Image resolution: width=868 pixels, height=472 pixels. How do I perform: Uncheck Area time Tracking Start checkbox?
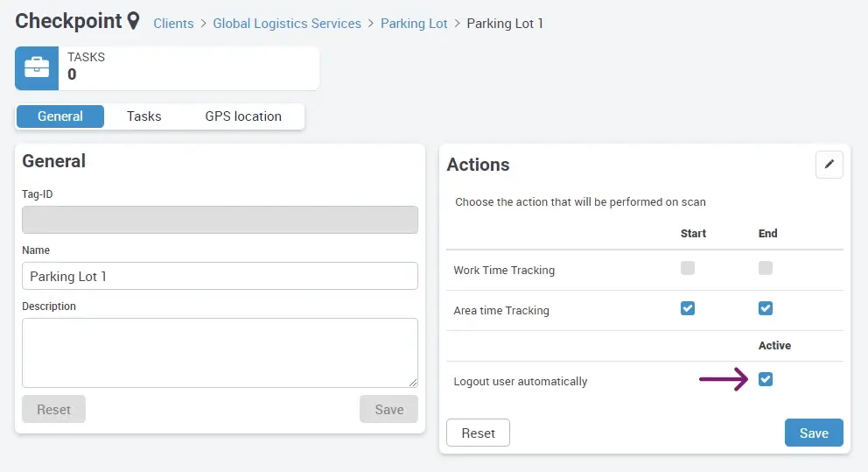[x=688, y=308]
